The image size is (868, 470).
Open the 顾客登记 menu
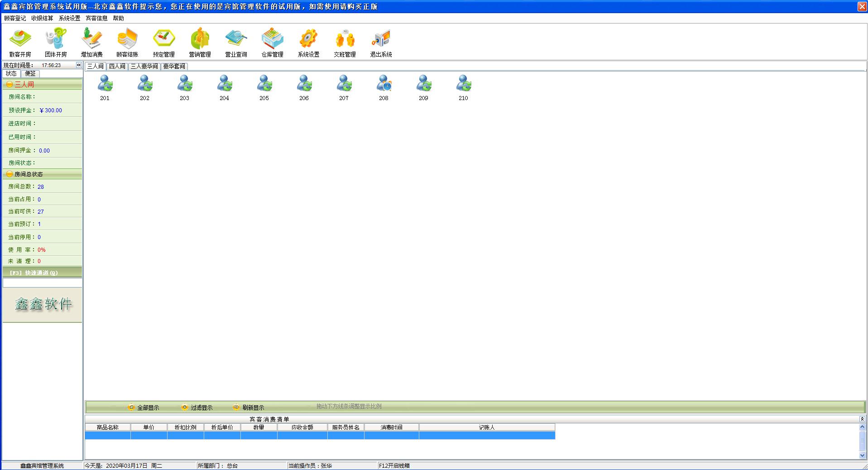(15, 18)
